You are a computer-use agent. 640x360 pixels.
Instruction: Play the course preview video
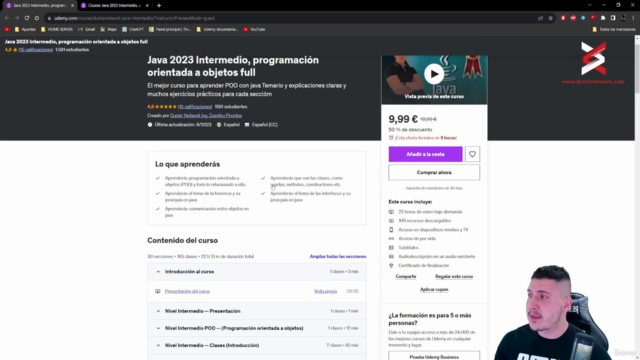click(x=434, y=74)
